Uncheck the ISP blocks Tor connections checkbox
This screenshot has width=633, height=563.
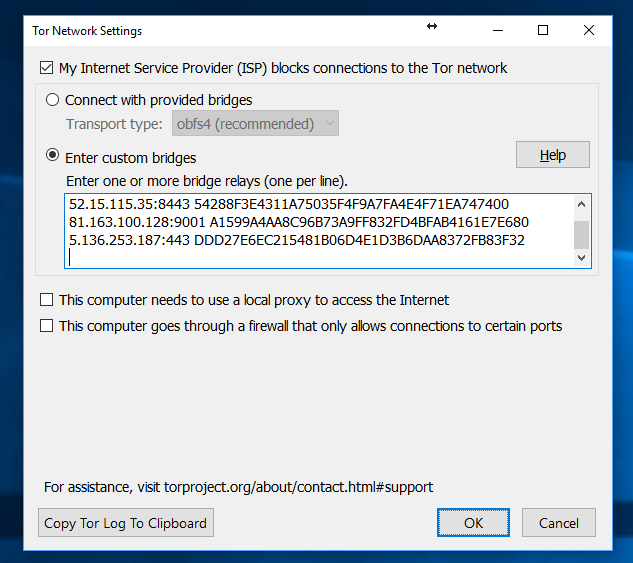tap(46, 69)
